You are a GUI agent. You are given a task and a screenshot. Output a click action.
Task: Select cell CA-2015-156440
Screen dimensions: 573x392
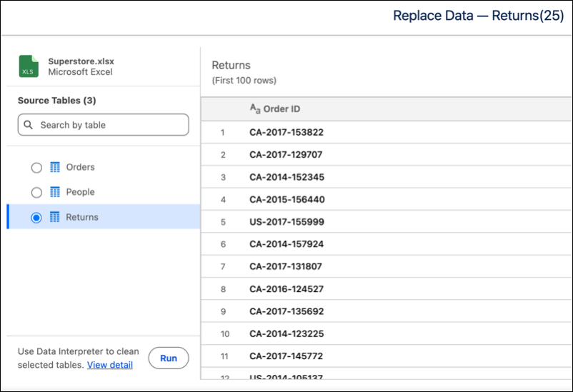tap(287, 199)
